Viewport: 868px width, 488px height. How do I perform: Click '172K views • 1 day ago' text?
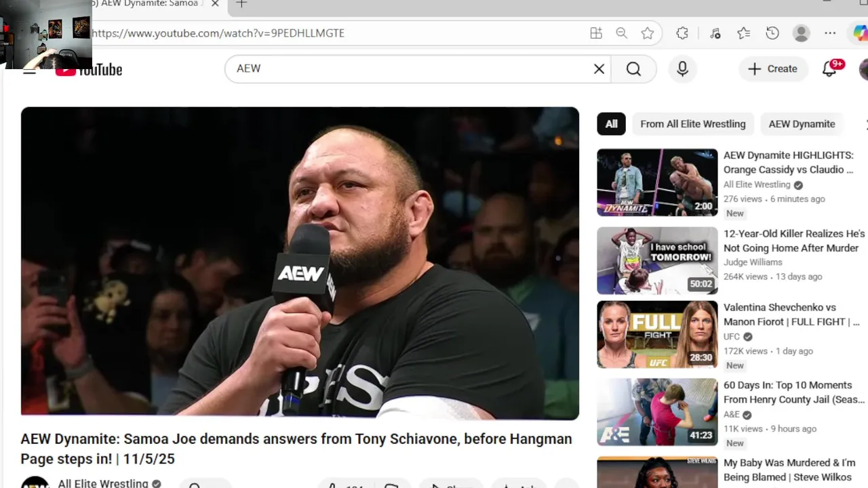(x=768, y=351)
